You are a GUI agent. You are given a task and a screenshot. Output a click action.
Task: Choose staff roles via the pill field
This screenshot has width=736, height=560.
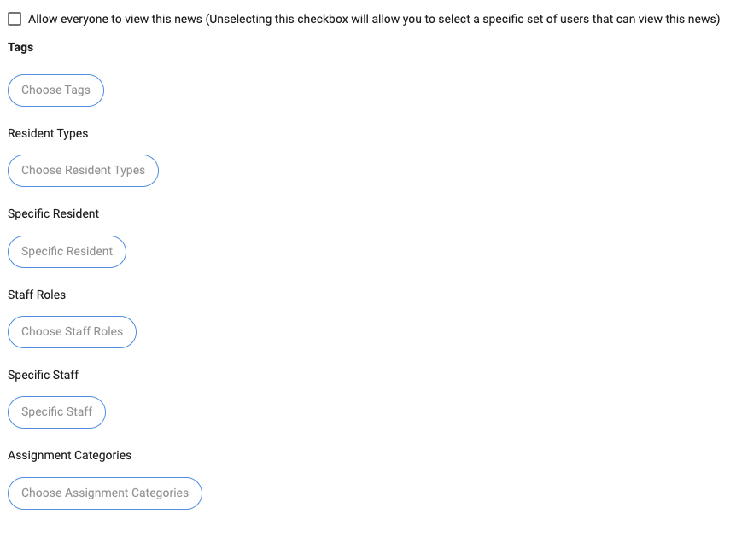72,332
